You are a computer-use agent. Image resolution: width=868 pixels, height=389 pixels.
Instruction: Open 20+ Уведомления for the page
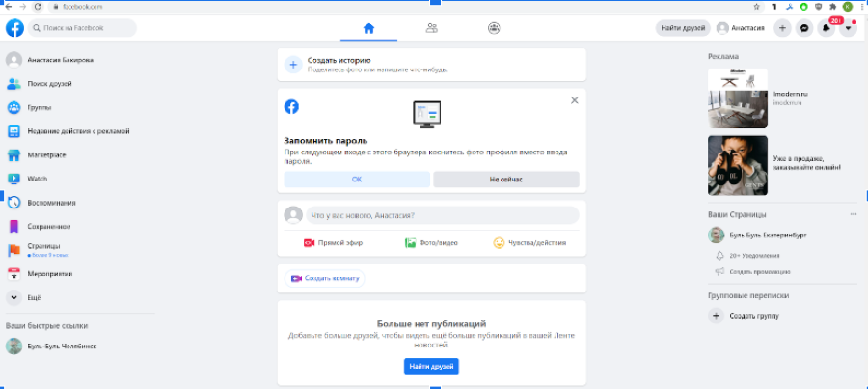tap(754, 256)
